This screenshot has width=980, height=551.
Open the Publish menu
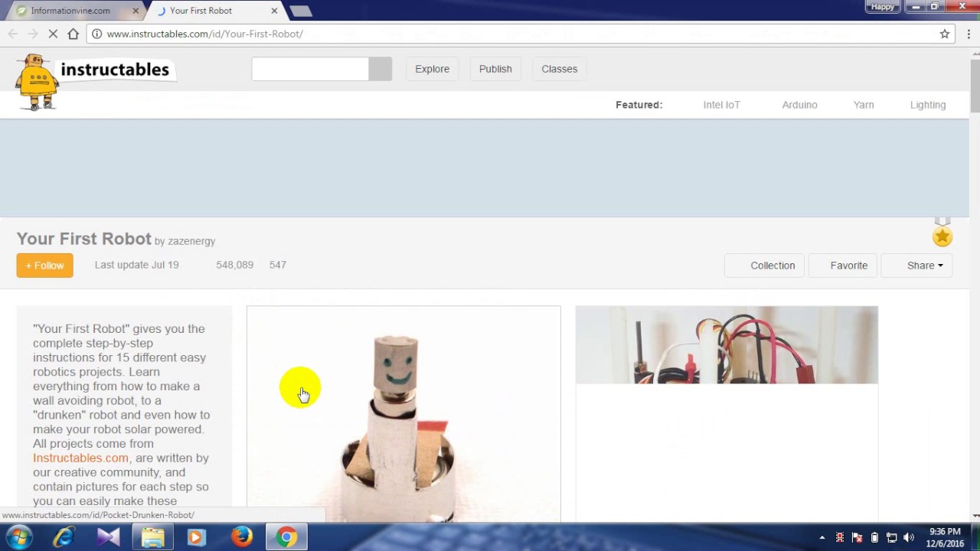[x=495, y=69]
